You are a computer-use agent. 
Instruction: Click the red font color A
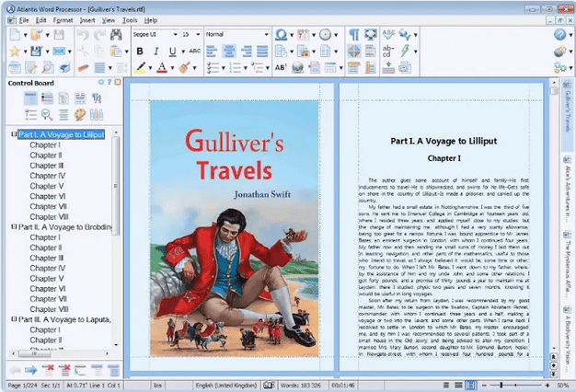[162, 67]
